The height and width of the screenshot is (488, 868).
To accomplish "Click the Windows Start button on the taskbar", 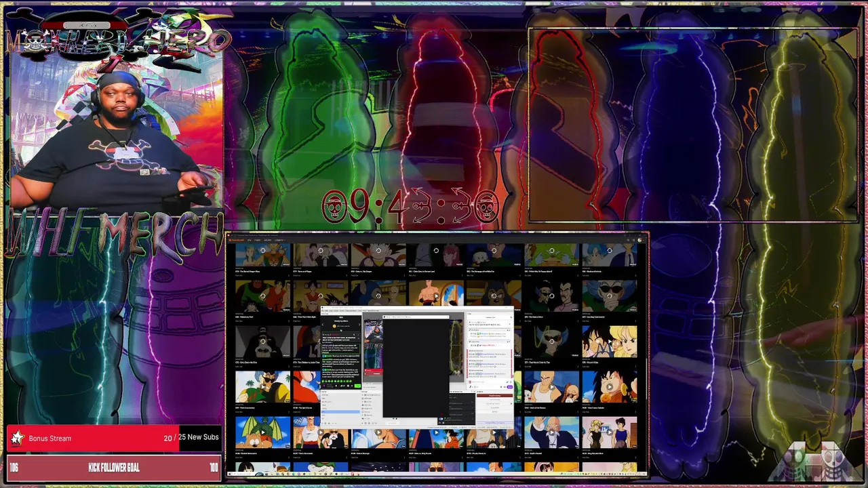I will 230,473.
